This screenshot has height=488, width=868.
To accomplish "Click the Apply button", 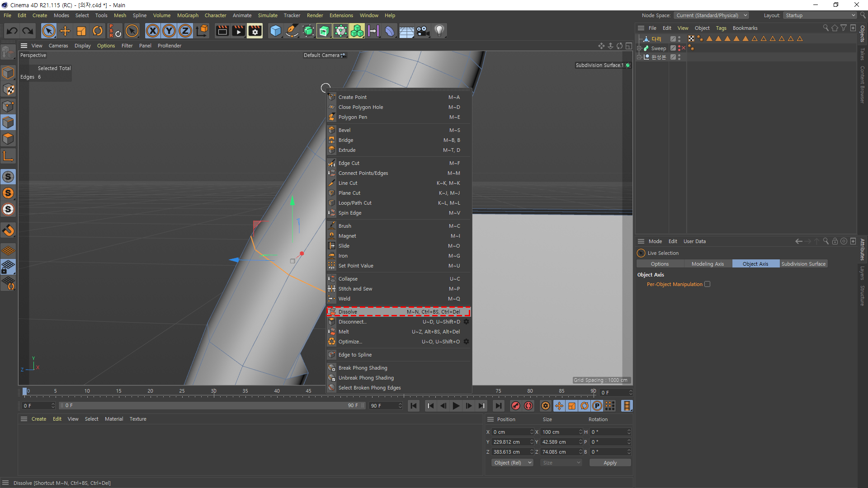I will point(610,463).
